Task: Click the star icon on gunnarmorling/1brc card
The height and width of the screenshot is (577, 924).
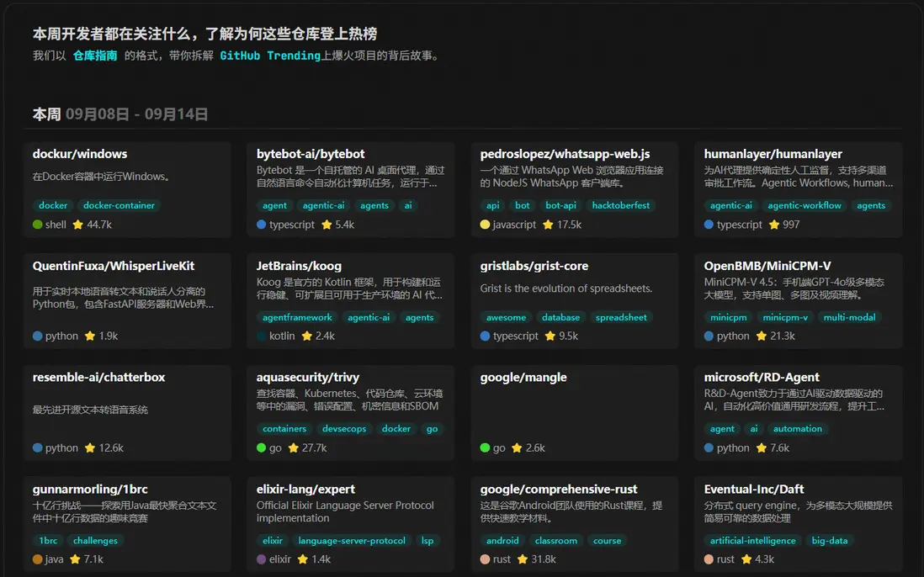Action: [75, 558]
